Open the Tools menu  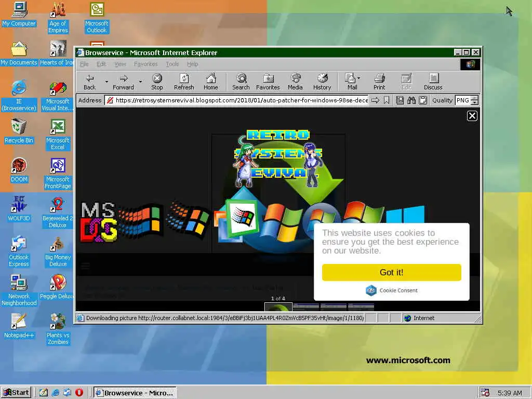(172, 64)
